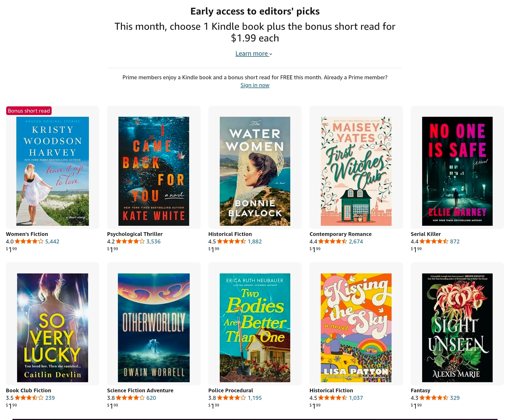Image resolution: width=510 pixels, height=420 pixels.
Task: Choose the No One Is Safe cover
Action: (x=457, y=171)
